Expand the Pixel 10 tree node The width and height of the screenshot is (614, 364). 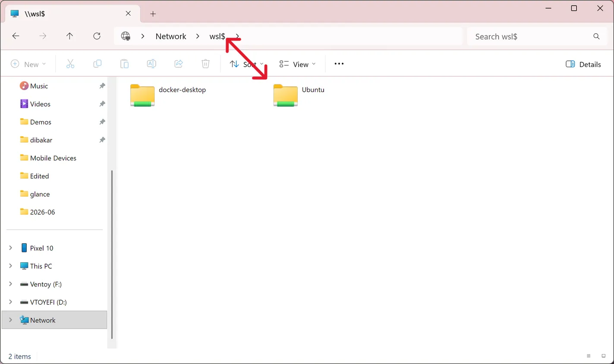10,248
